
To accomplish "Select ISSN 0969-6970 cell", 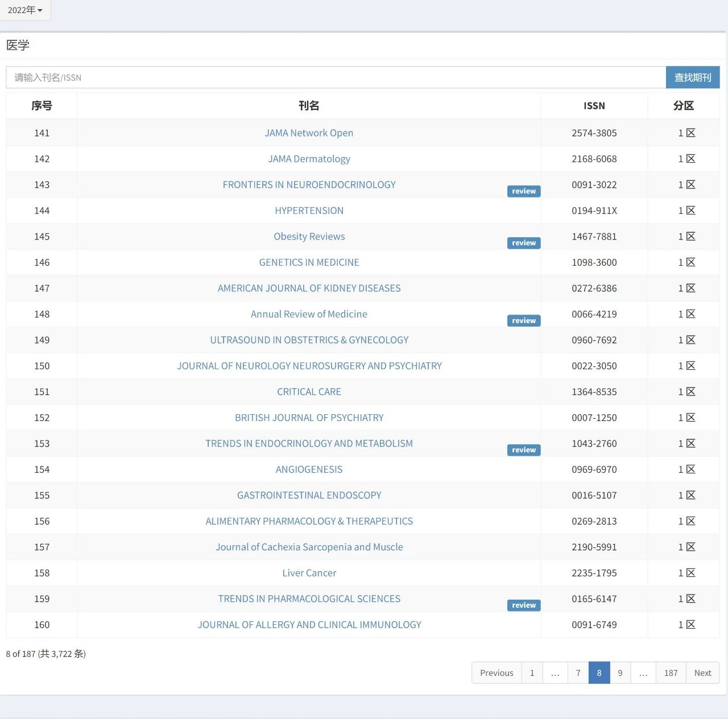I will [594, 469].
